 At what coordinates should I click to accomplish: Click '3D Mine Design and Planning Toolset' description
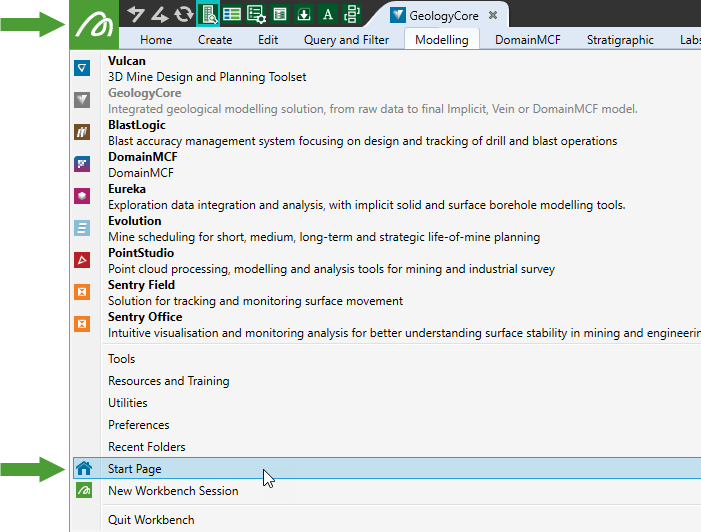coord(207,77)
